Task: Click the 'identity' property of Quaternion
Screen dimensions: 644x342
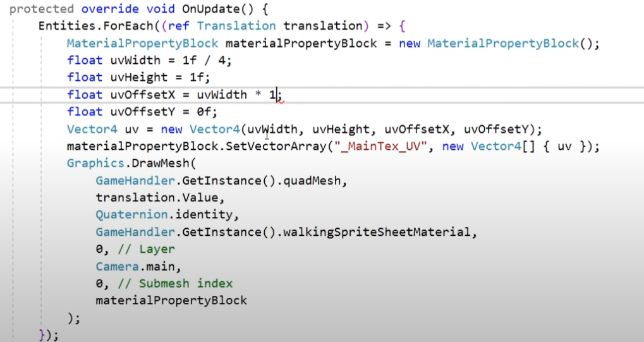Action: [x=204, y=214]
